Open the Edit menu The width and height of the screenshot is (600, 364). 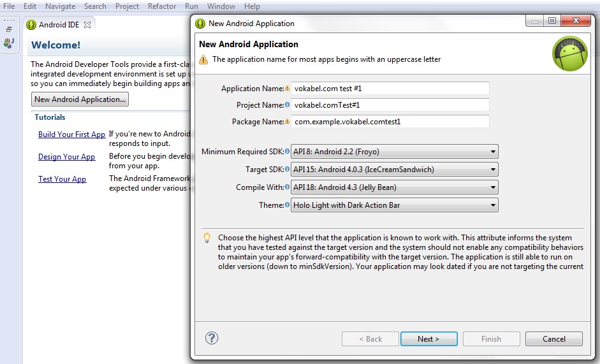30,6
